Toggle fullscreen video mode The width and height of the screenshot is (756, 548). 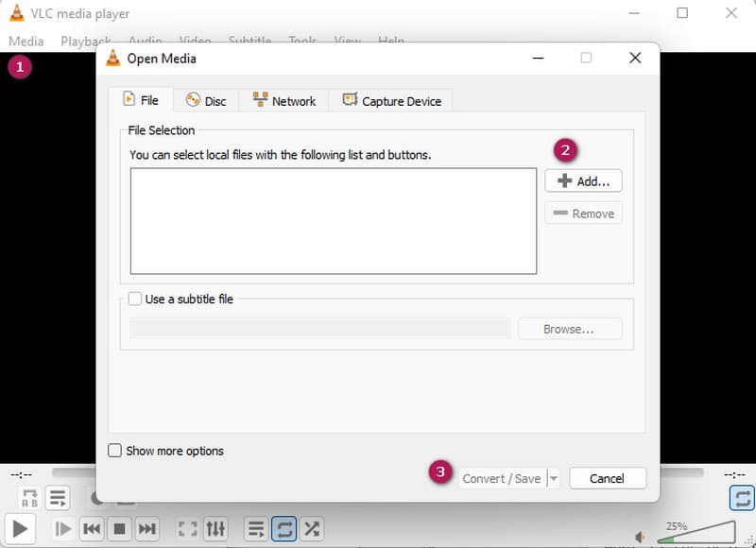pos(187,529)
